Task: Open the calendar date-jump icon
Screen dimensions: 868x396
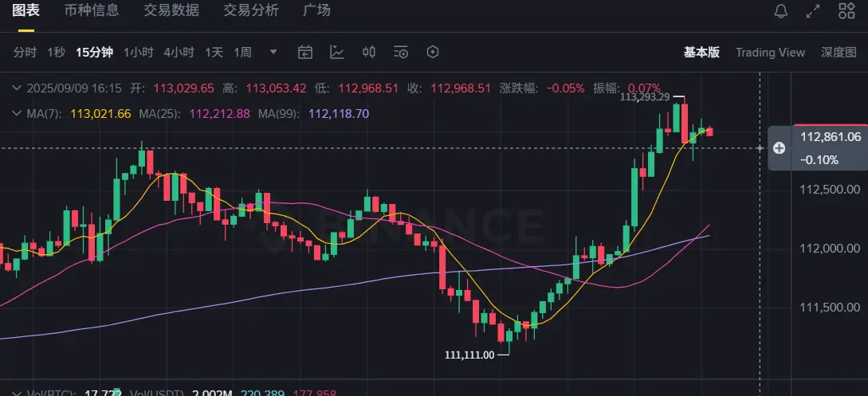Action: click(305, 53)
